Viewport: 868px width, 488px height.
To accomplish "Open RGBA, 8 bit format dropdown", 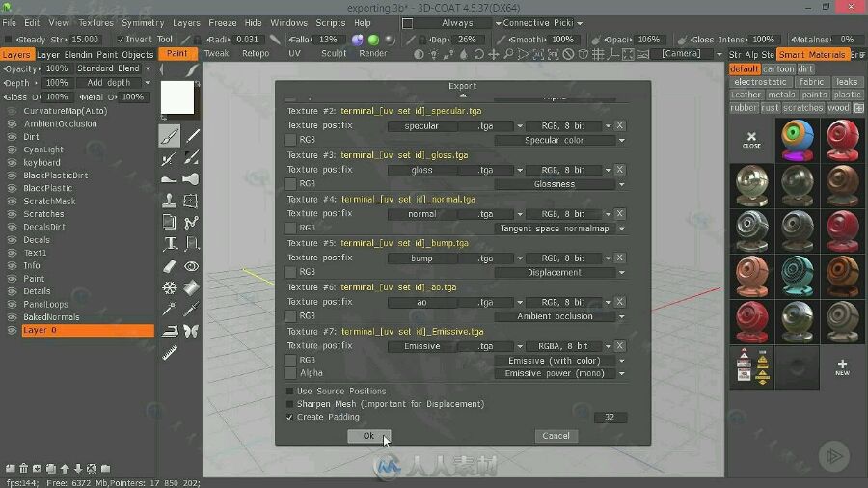I will [x=568, y=346].
